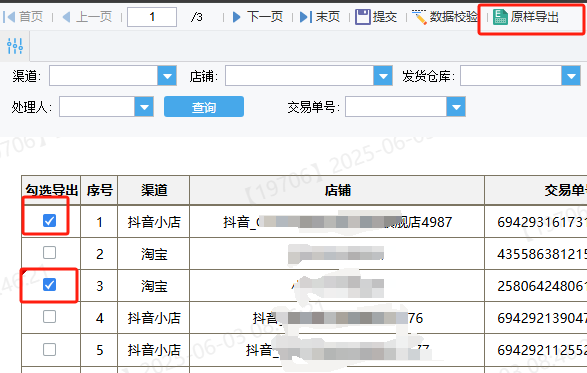The width and height of the screenshot is (587, 373).
Task: Run 数据校验 data validation
Action: click(x=445, y=17)
